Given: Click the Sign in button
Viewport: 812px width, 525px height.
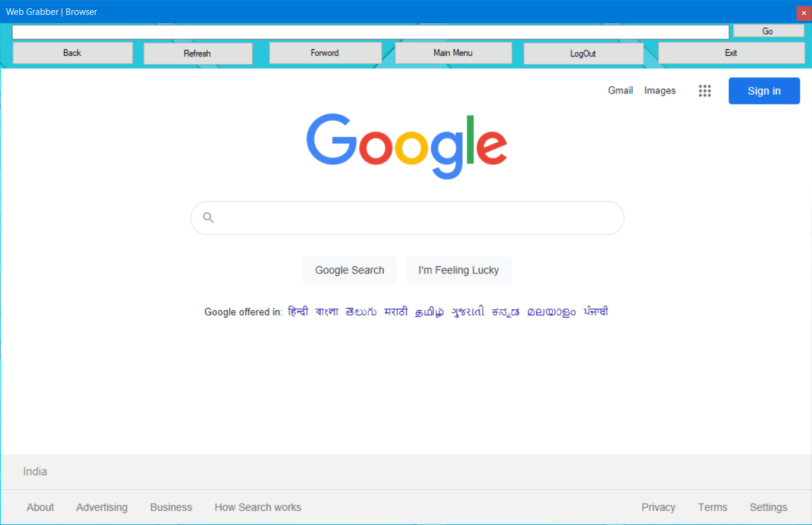Looking at the screenshot, I should (x=764, y=90).
